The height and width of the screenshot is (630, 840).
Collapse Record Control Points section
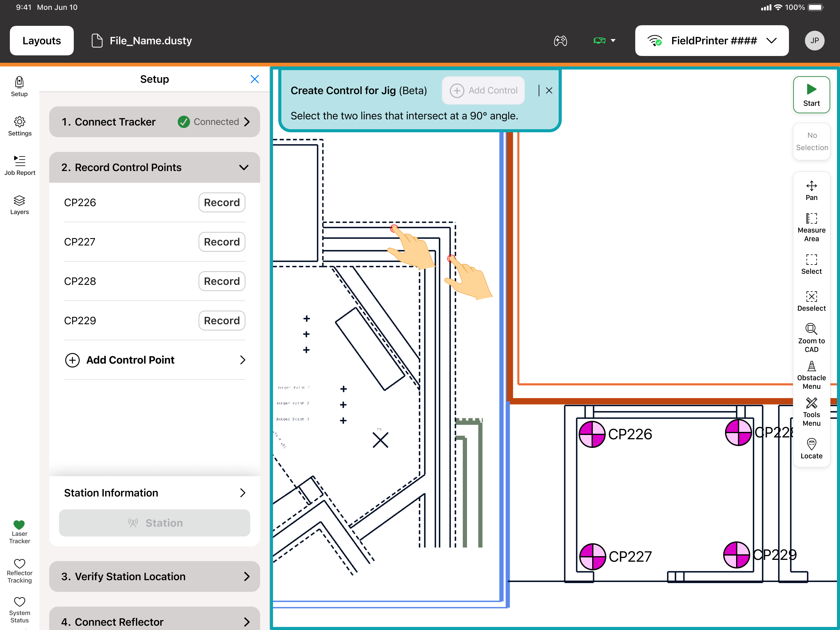[154, 167]
